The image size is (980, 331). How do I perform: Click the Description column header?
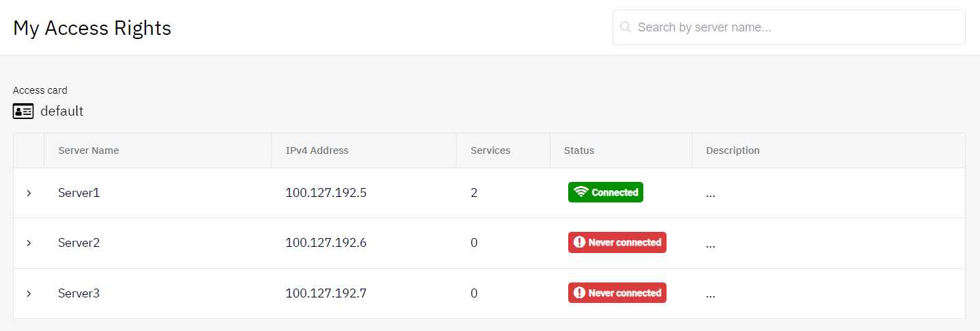pos(733,150)
